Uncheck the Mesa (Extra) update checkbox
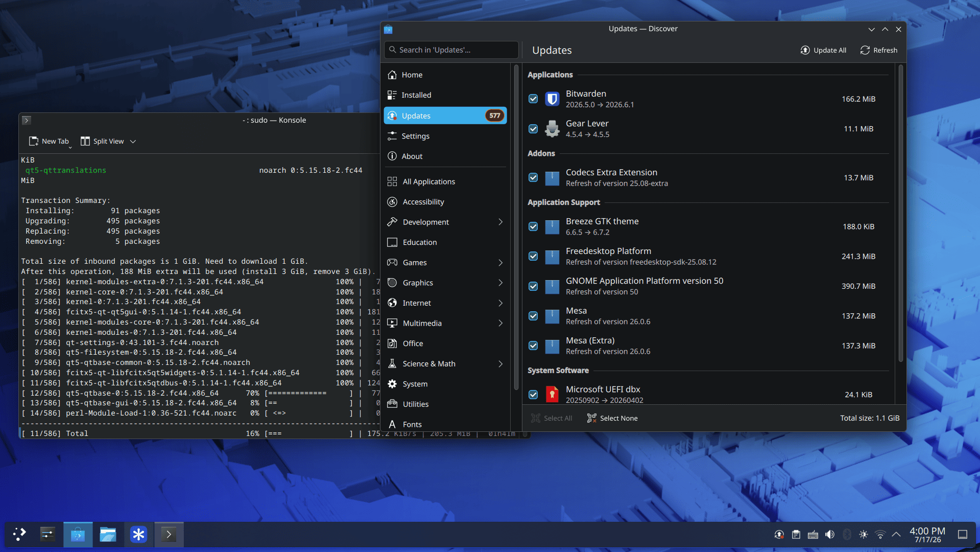This screenshot has height=552, width=980. point(533,346)
